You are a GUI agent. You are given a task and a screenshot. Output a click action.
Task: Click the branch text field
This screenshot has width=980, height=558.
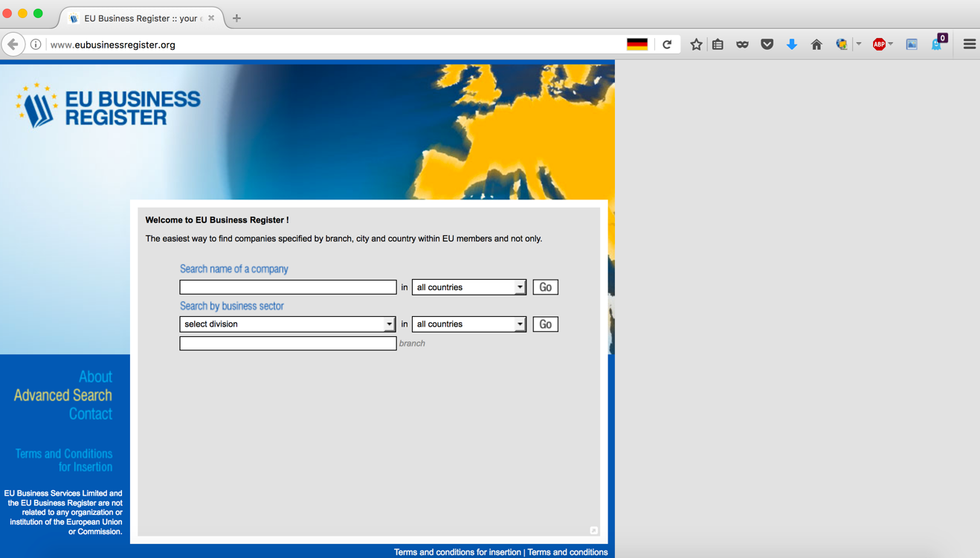288,343
